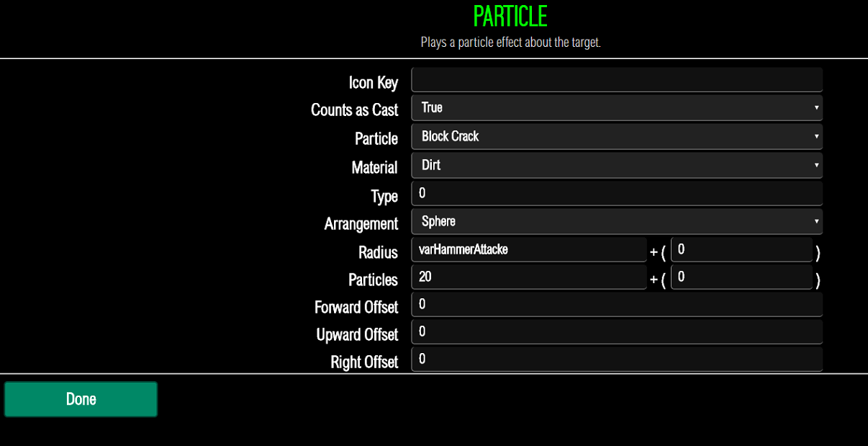The width and height of the screenshot is (868, 446).
Task: Click the Radius bonus field after the plus sign
Action: click(741, 249)
